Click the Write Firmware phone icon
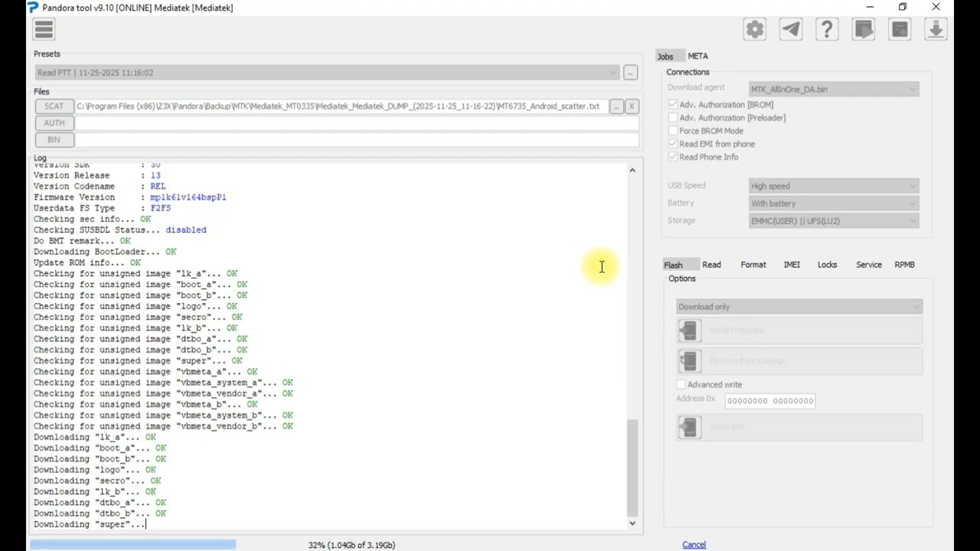 (x=689, y=330)
